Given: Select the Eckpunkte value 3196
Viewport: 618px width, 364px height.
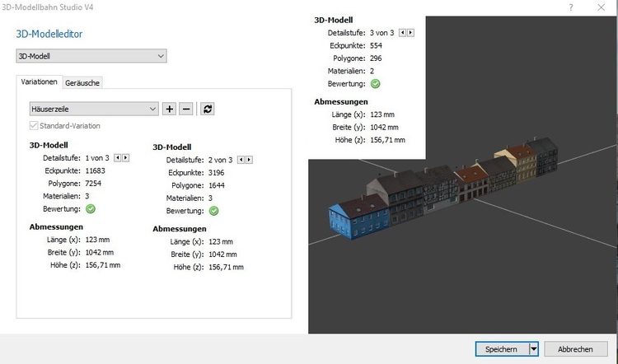Looking at the screenshot, I should pos(217,173).
